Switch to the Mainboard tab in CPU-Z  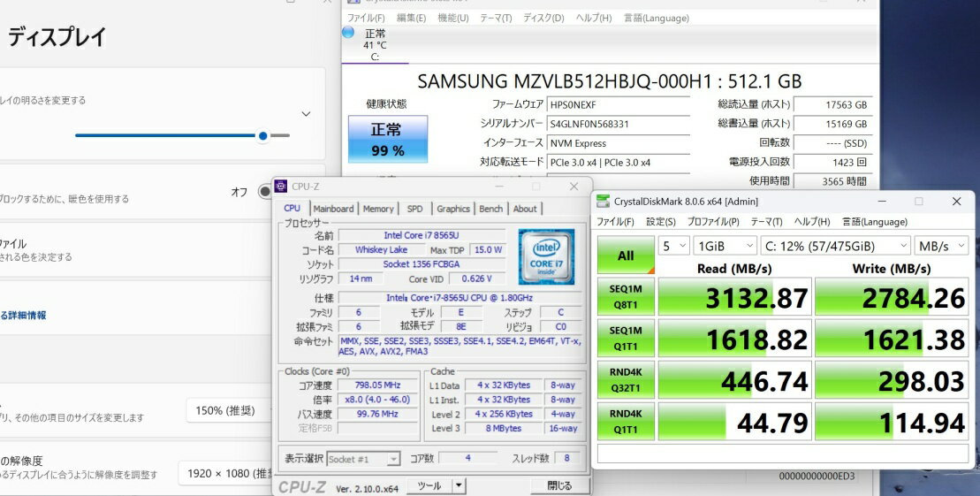pyautogui.click(x=333, y=209)
